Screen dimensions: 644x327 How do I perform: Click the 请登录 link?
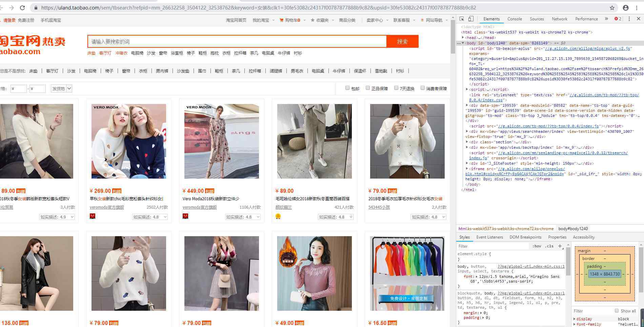[9, 20]
